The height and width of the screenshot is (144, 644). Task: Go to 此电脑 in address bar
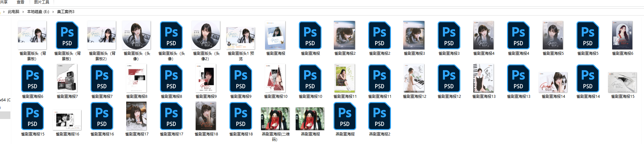(14, 12)
